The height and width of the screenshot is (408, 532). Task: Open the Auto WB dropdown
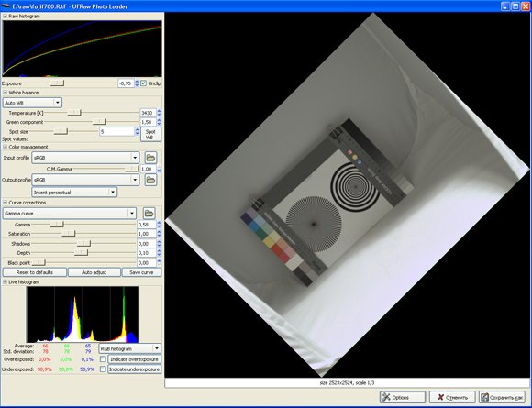32,103
